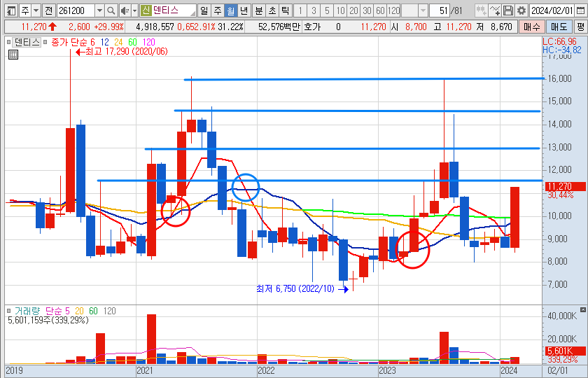Viewport: 588px width, 378px height.
Task: Click the 120-period moving average legend
Action: click(148, 42)
